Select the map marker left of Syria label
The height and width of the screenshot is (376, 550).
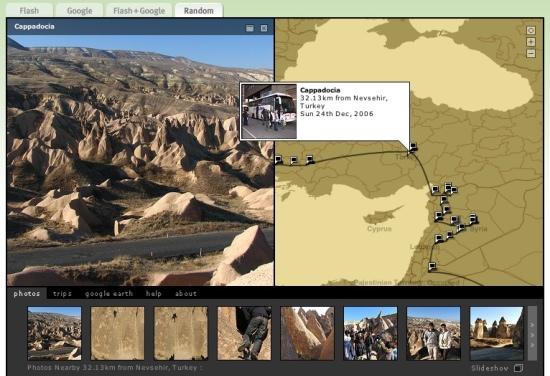[461, 228]
